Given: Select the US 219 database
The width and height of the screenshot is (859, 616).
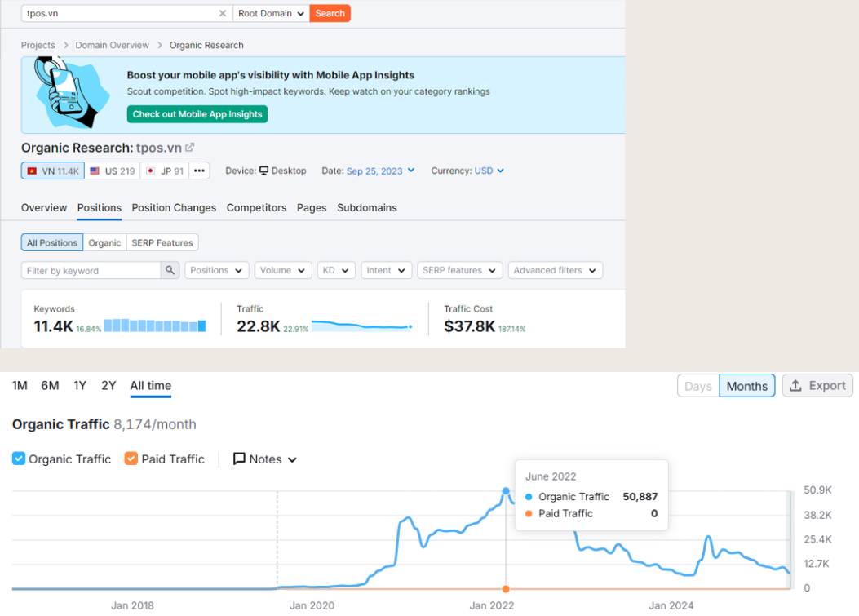Looking at the screenshot, I should [x=113, y=171].
